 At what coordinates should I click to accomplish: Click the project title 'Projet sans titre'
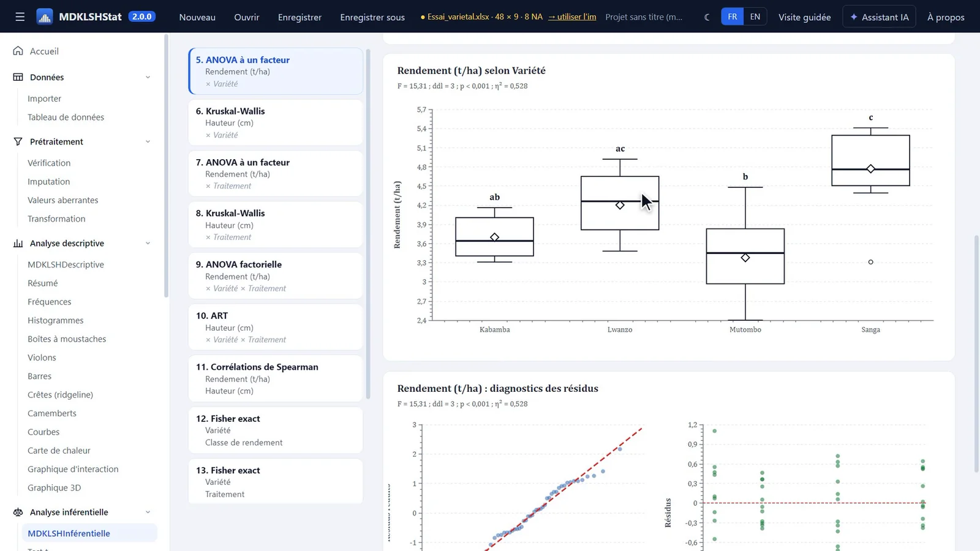tap(644, 17)
